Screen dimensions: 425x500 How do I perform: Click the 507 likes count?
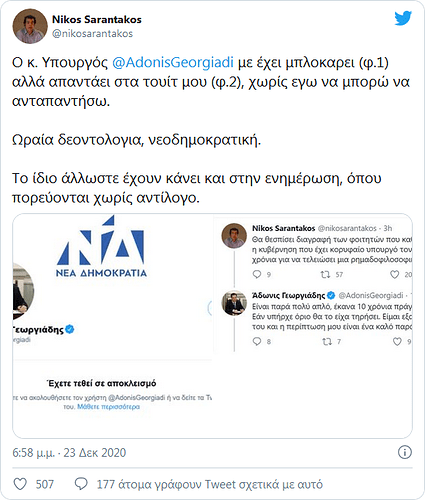point(45,484)
